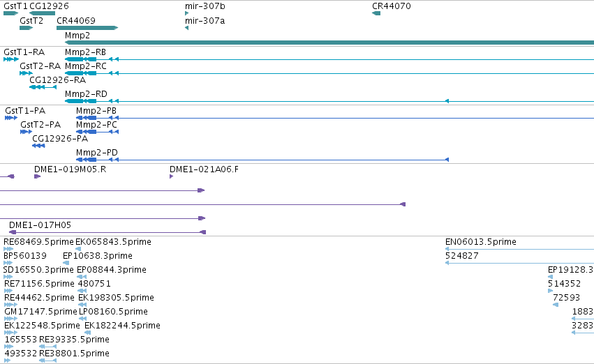Click the EP10638.3prime EST arrow
The width and height of the screenshot is (594, 364).
point(66,263)
